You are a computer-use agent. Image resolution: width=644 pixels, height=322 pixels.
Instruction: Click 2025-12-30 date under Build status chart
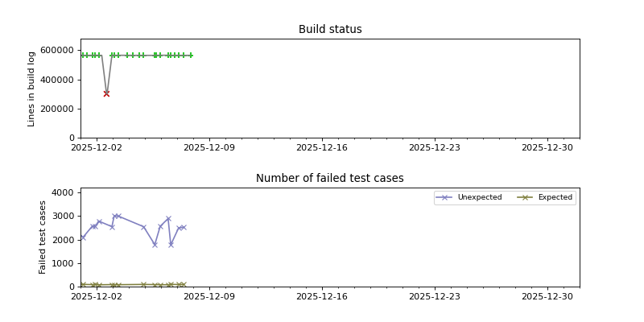[547, 147]
